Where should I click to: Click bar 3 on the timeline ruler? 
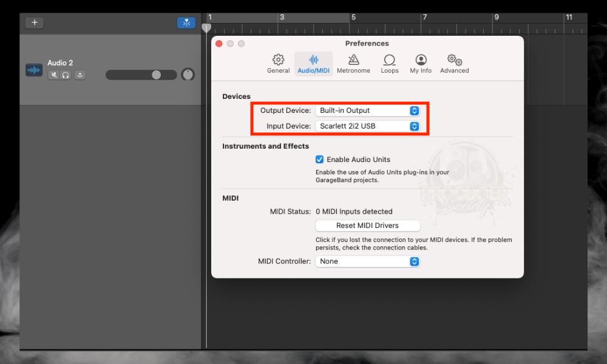click(x=282, y=17)
